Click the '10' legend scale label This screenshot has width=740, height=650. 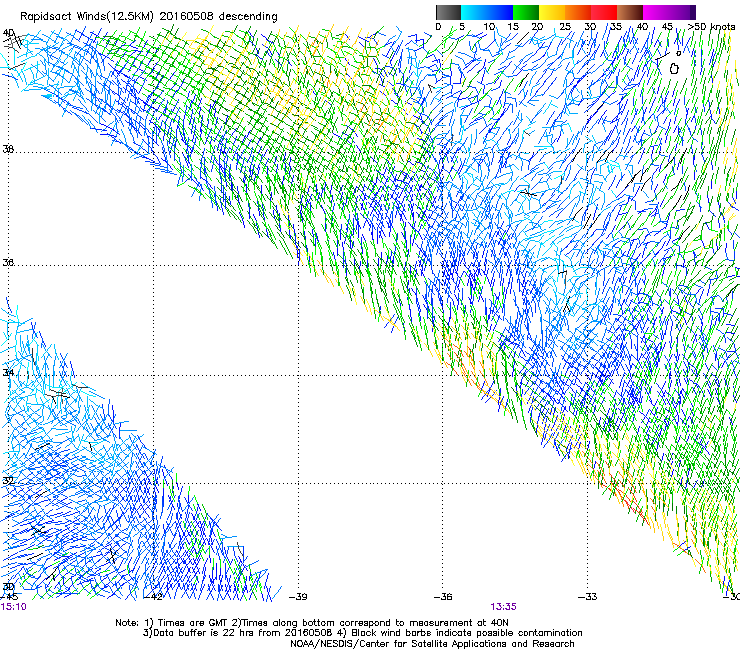pos(489,27)
